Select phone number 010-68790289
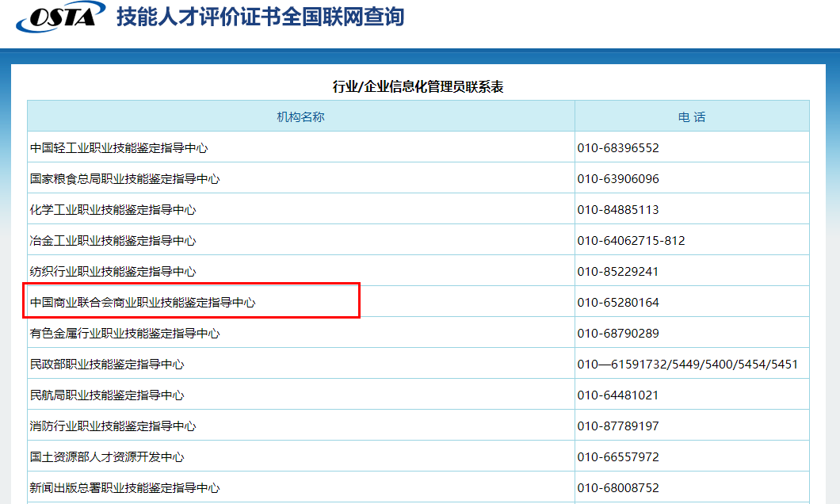This screenshot has height=504, width=840. pyautogui.click(x=618, y=334)
